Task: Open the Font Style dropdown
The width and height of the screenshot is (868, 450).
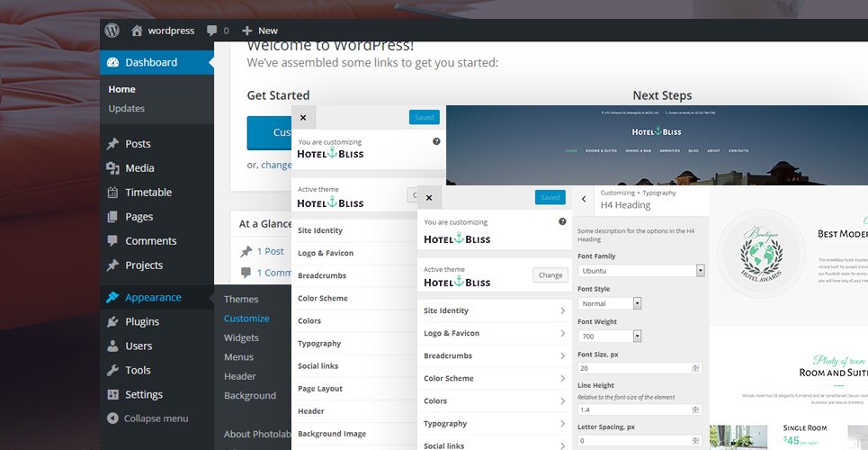Action: 610,303
